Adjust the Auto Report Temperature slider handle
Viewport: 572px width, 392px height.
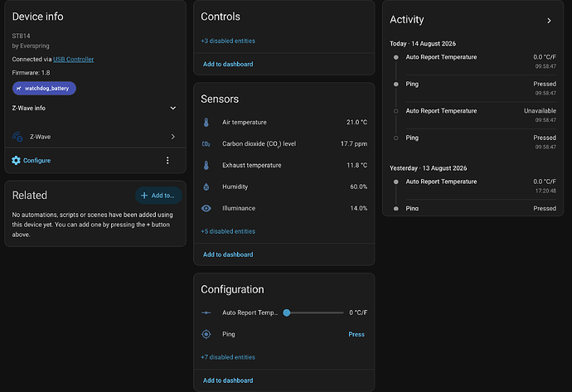pos(287,312)
